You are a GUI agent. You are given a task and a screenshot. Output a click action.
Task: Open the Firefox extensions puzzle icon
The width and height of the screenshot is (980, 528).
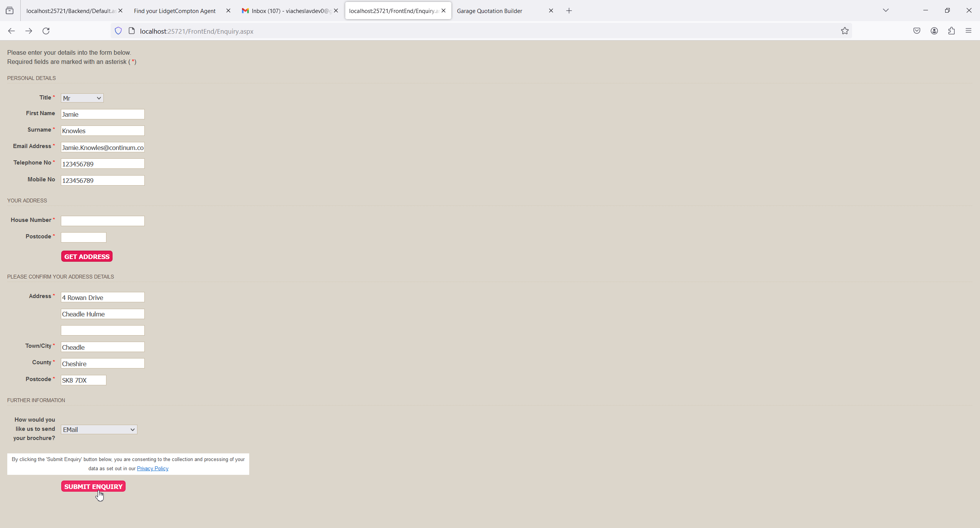pyautogui.click(x=951, y=31)
